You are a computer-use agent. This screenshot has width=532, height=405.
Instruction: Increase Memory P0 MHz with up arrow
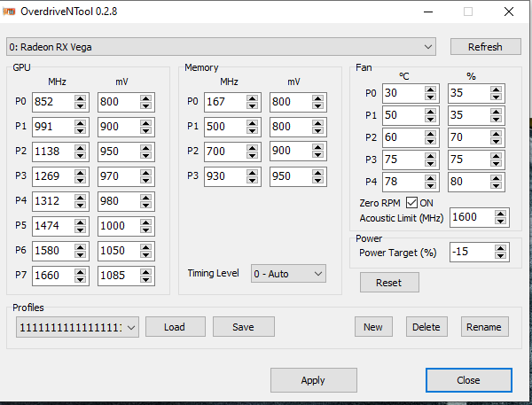point(253,98)
